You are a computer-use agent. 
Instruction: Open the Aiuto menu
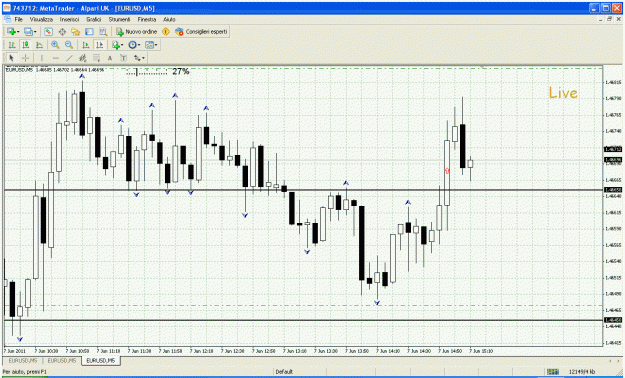pos(169,19)
